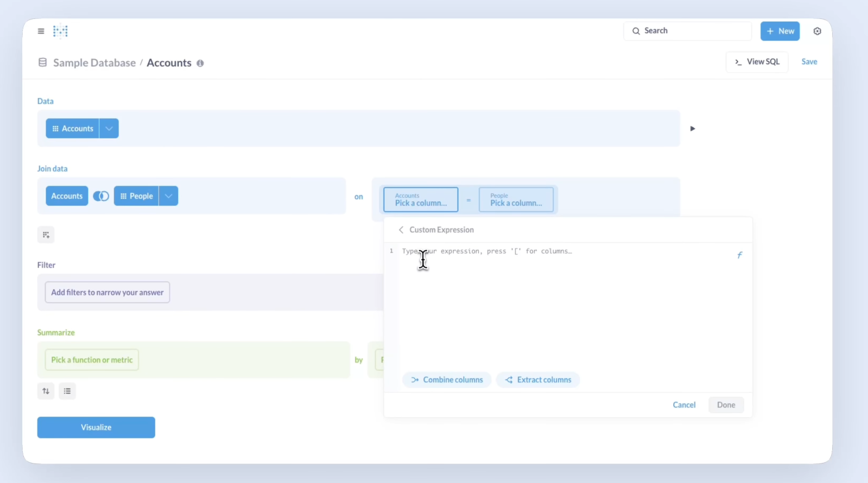
Task: Click the Combine columns button
Action: (447, 380)
